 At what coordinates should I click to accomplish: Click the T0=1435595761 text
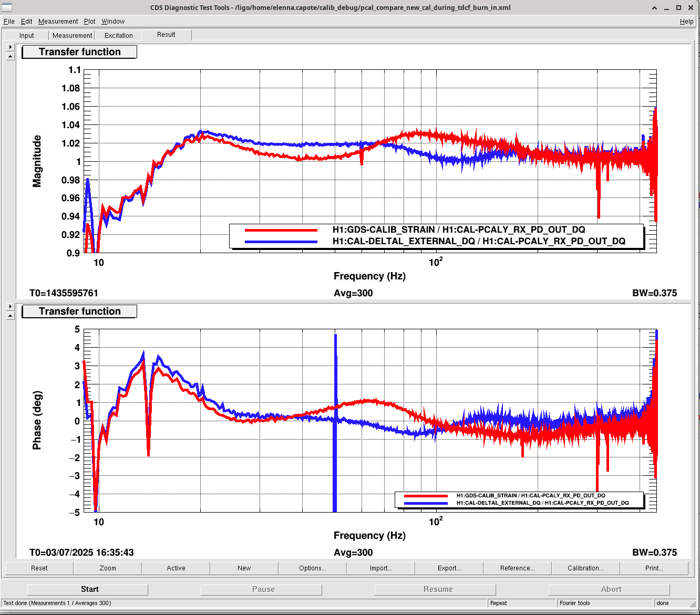coord(64,293)
